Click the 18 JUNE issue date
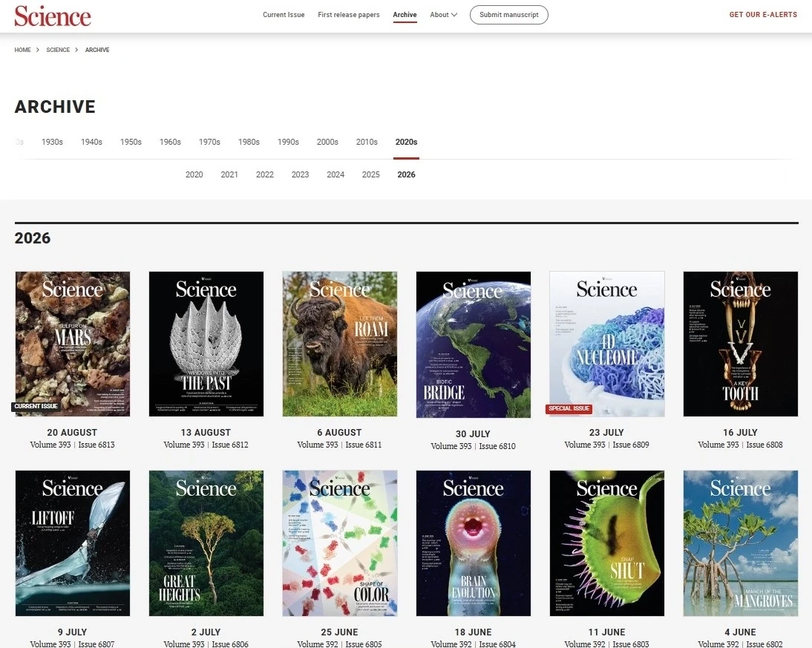This screenshot has height=648, width=812. (473, 632)
